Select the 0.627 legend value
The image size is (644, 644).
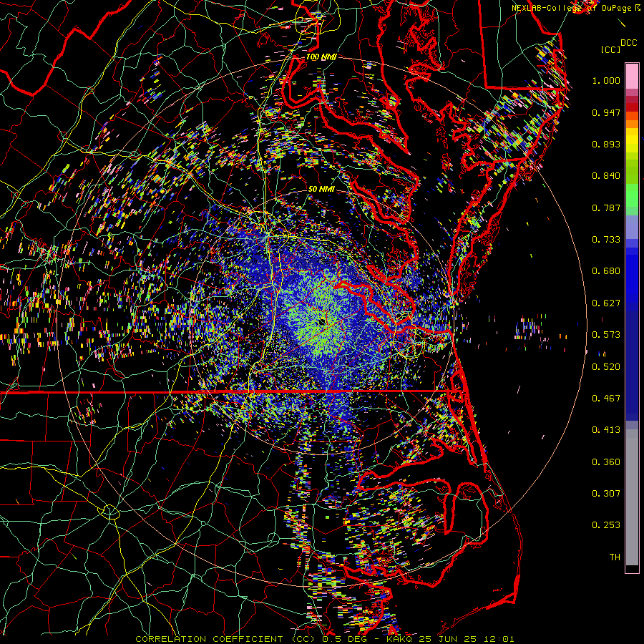[606, 303]
